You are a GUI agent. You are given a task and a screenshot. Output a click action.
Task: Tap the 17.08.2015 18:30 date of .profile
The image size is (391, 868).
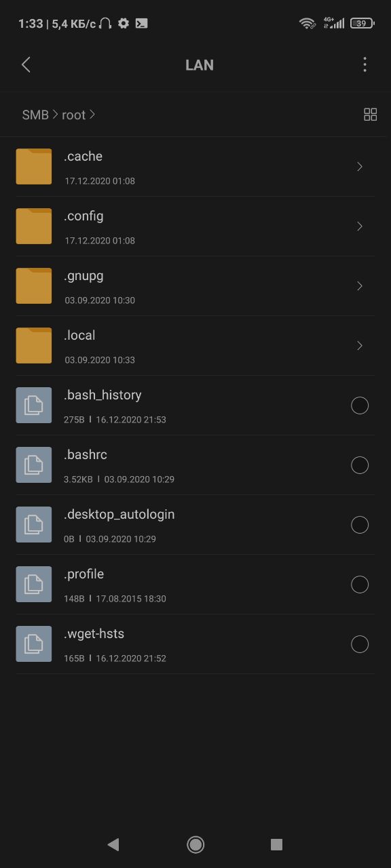tap(131, 599)
